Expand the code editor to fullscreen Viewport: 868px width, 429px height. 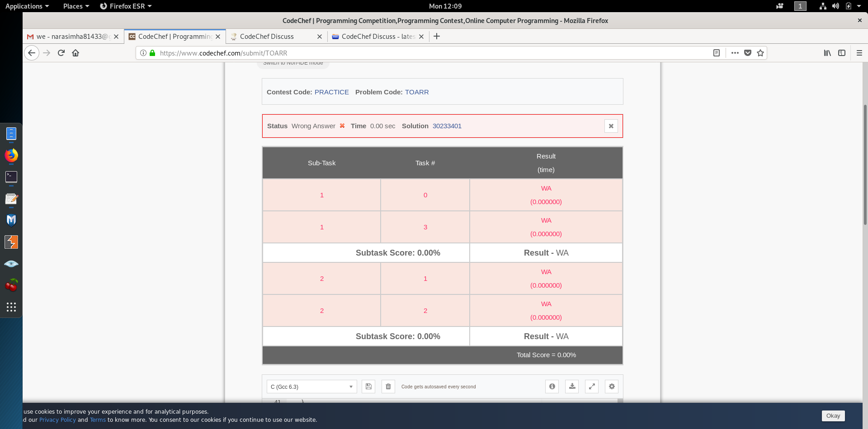(x=592, y=387)
